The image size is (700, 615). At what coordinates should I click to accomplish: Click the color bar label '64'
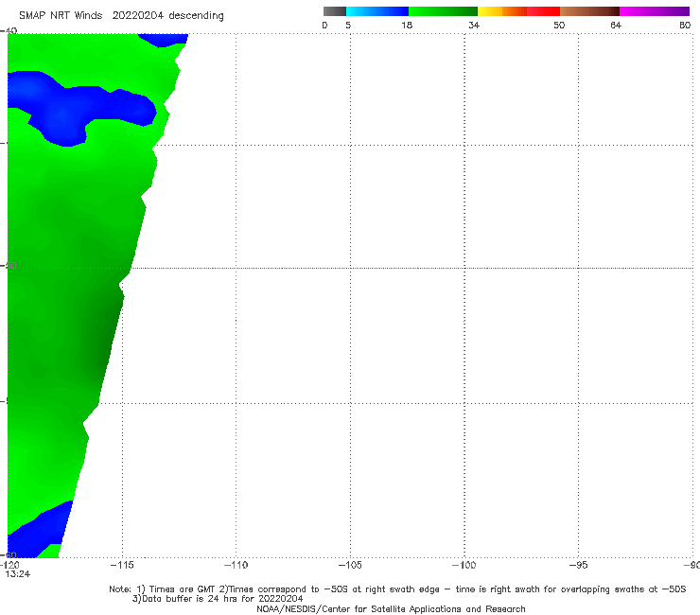pyautogui.click(x=616, y=26)
